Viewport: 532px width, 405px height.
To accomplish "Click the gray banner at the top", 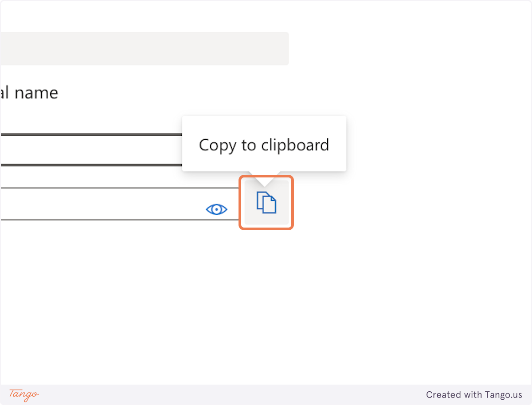I will pos(144,48).
